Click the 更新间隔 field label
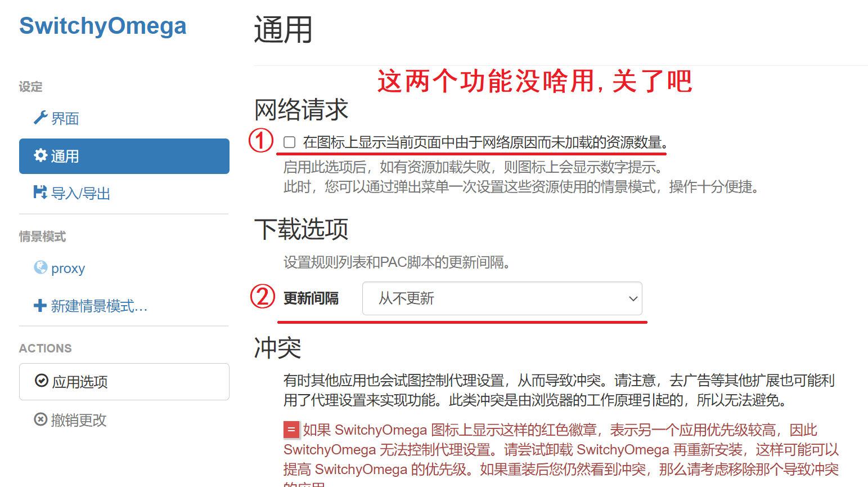Viewport: 868px width, 487px height. [311, 298]
